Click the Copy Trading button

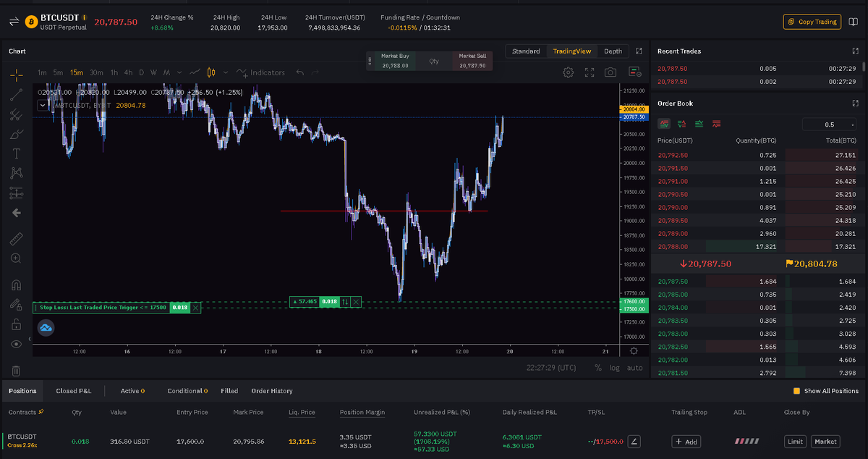[812, 22]
